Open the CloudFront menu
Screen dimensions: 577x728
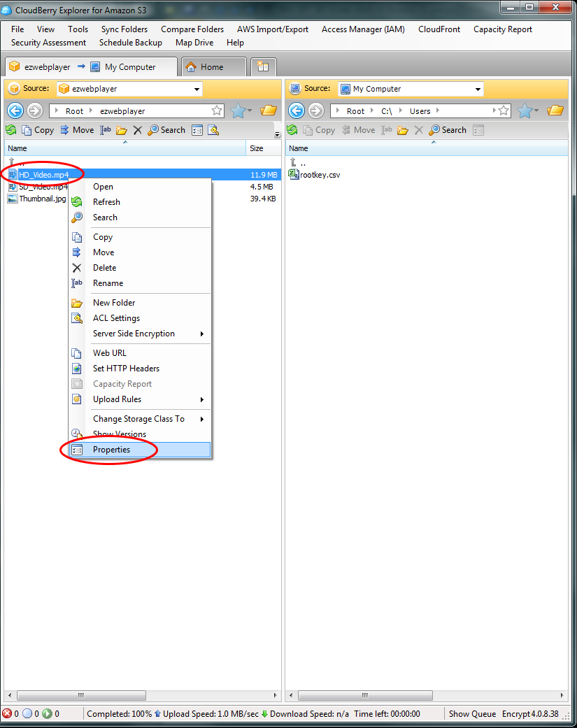coord(439,29)
